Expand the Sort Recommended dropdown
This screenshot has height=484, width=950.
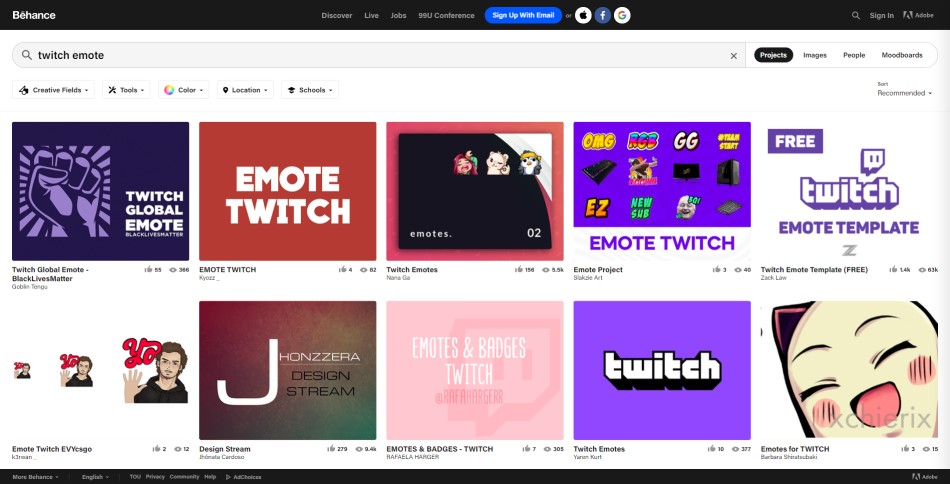coord(905,93)
